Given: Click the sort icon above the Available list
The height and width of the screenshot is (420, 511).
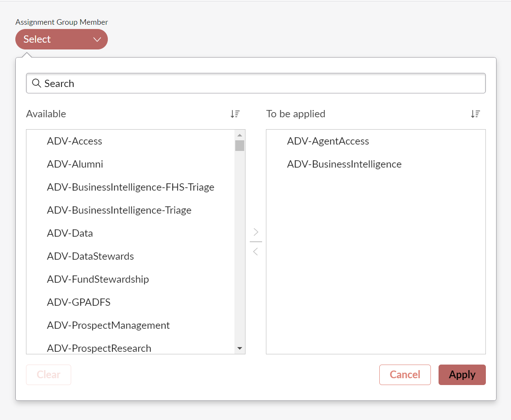Looking at the screenshot, I should 235,114.
